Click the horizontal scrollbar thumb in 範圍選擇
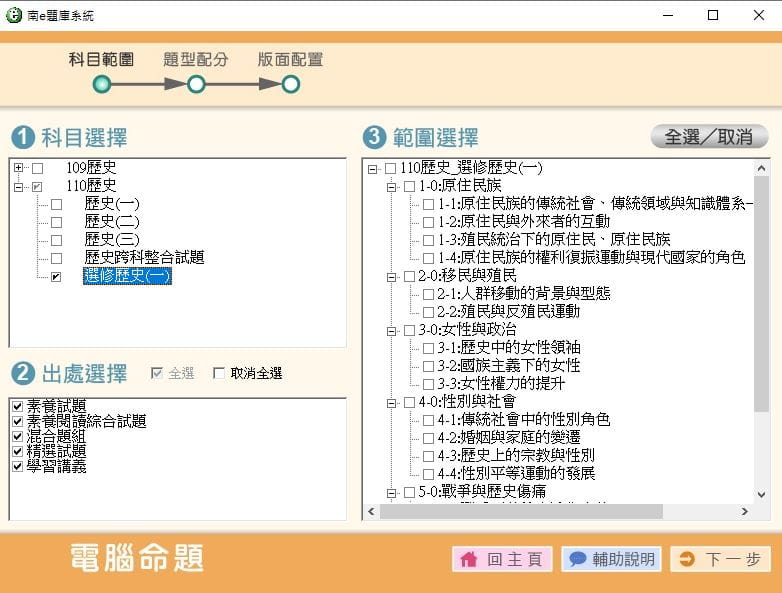The width and height of the screenshot is (782, 593). coord(521,512)
